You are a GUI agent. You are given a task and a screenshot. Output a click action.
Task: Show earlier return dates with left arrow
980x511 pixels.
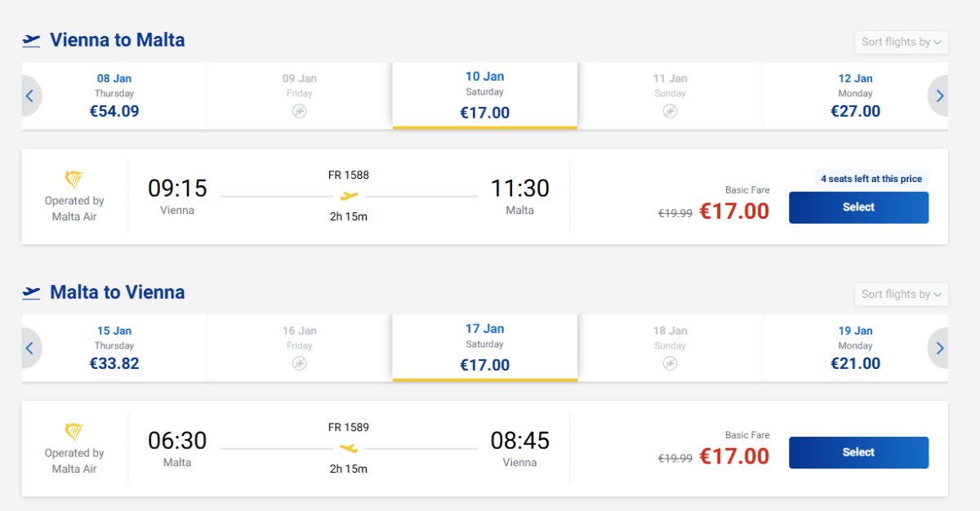click(30, 348)
